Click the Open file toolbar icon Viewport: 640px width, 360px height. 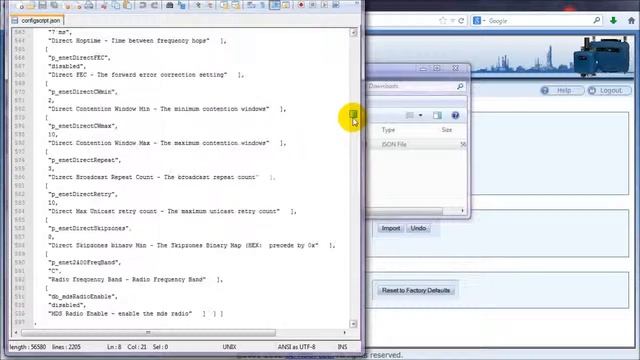click(x=31, y=5)
